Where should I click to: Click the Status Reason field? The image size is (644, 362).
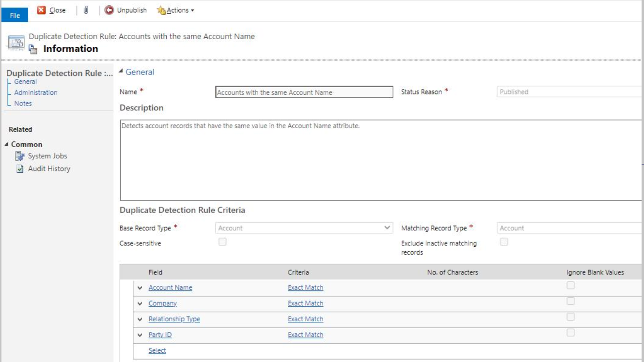(570, 92)
